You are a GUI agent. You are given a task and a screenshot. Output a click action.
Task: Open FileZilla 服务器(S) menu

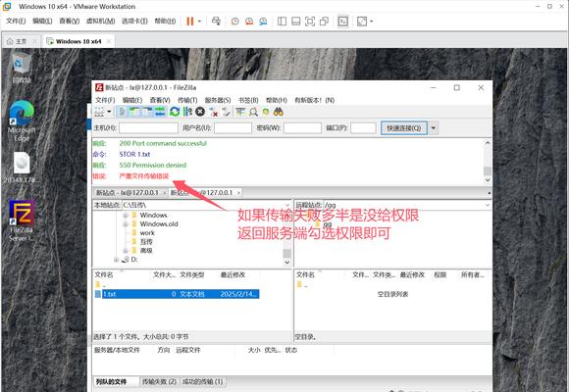(218, 100)
